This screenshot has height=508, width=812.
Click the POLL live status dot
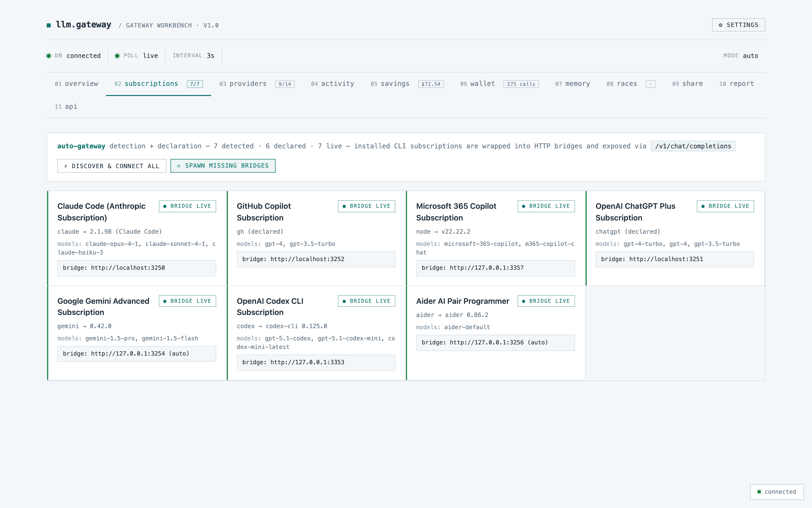pyautogui.click(x=117, y=56)
